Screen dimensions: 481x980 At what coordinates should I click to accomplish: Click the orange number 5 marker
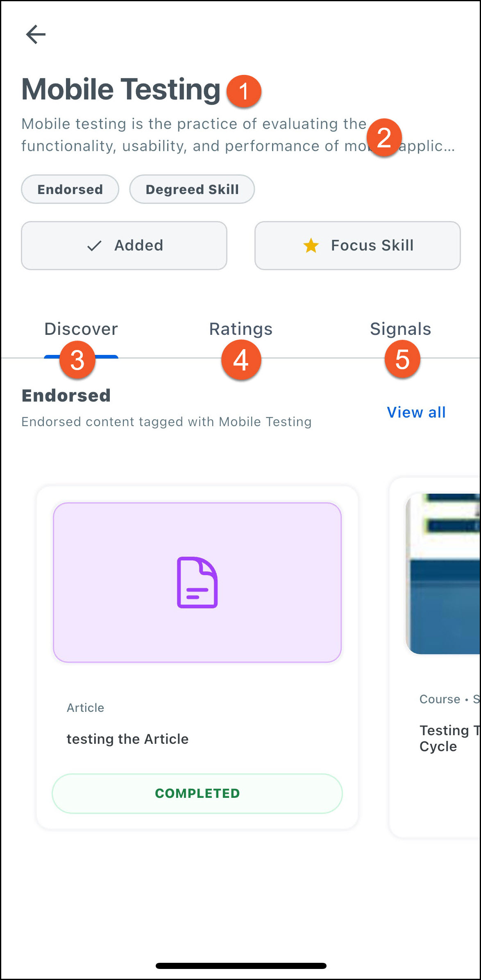pyautogui.click(x=402, y=359)
